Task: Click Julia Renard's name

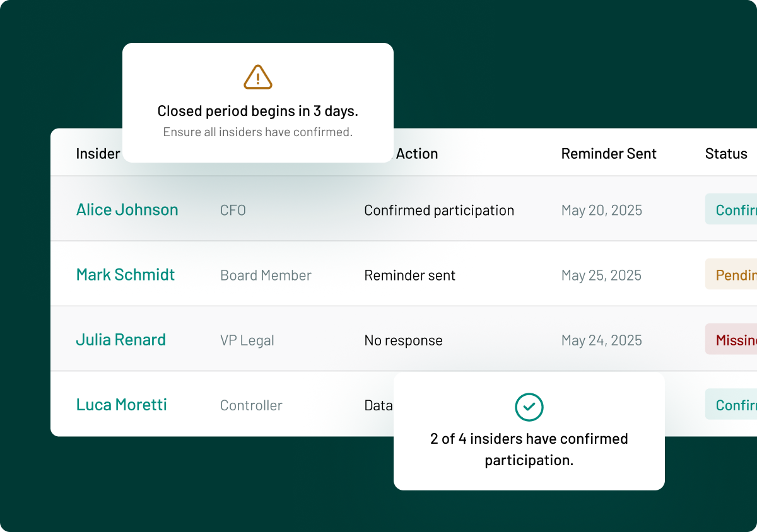Action: click(x=120, y=340)
